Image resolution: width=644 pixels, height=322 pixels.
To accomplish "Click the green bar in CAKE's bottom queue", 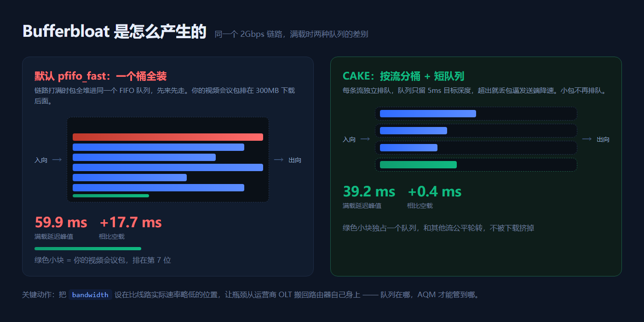I will coord(418,165).
